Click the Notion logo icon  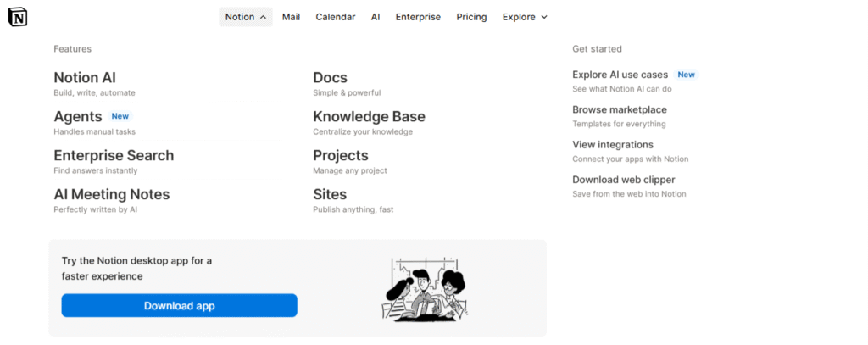click(x=17, y=17)
